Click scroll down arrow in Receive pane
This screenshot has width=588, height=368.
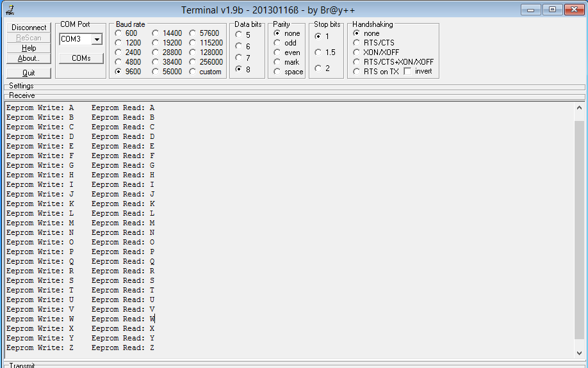point(580,353)
